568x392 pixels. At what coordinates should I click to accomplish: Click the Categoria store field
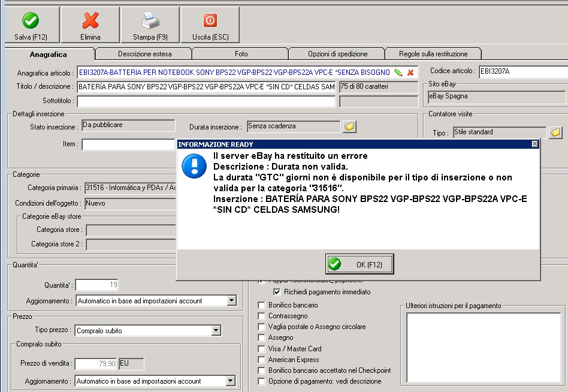pos(131,230)
